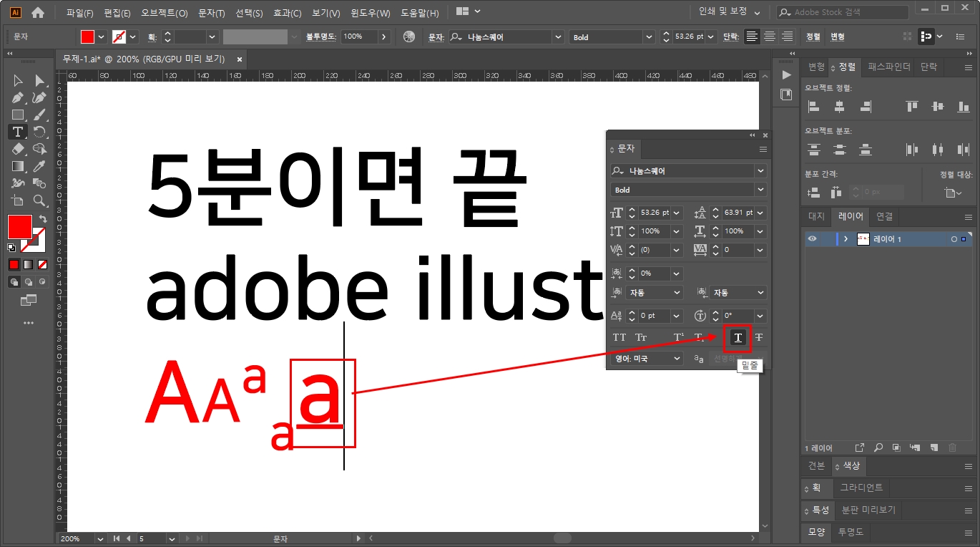Open Character panel hamburger menu

coord(763,149)
